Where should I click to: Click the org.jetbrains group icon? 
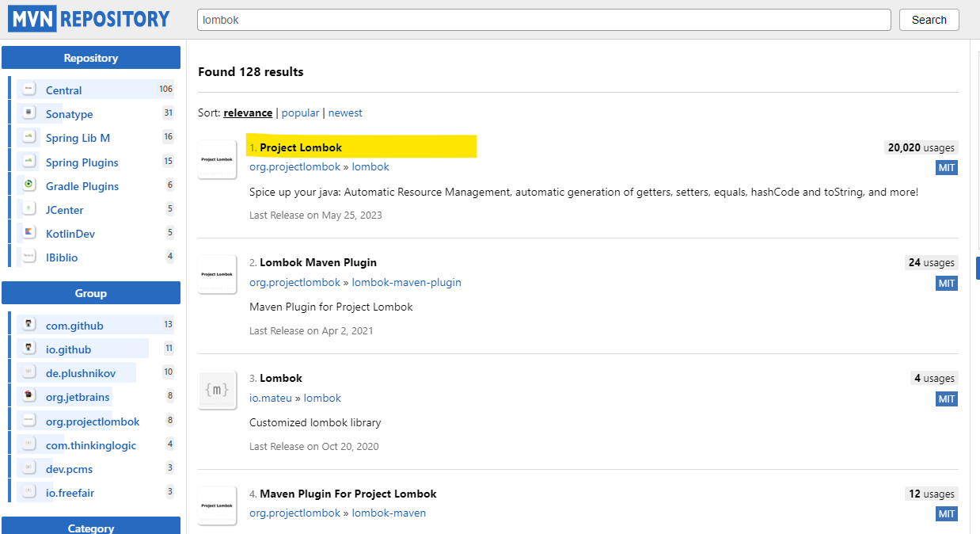point(28,396)
